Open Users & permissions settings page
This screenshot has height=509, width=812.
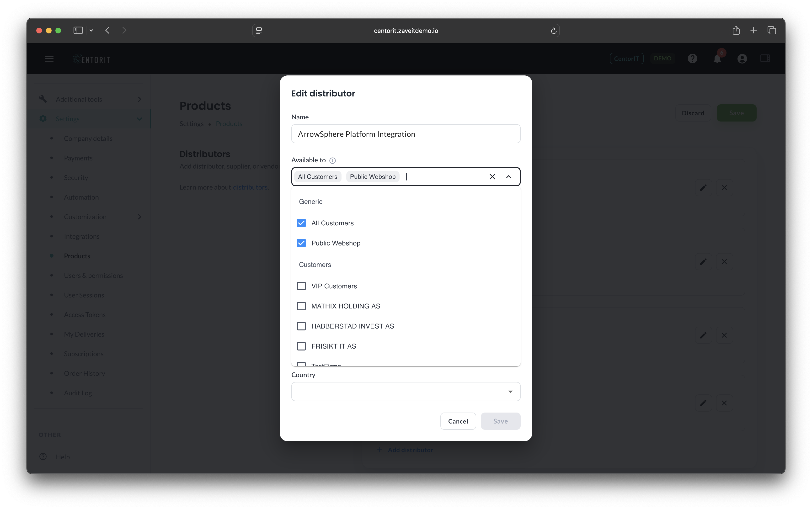click(x=93, y=275)
